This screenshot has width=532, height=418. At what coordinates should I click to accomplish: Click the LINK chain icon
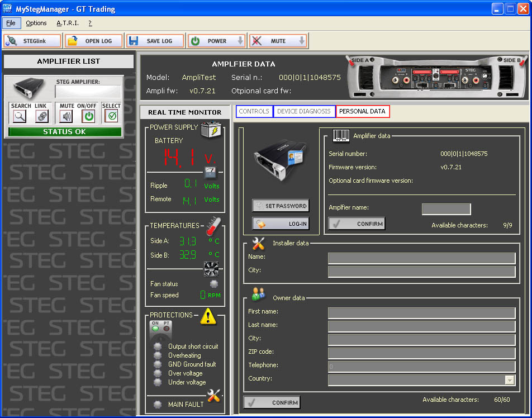[x=42, y=116]
